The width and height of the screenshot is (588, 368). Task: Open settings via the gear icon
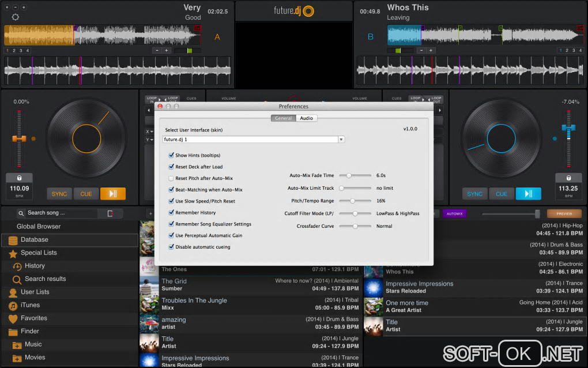[x=16, y=17]
